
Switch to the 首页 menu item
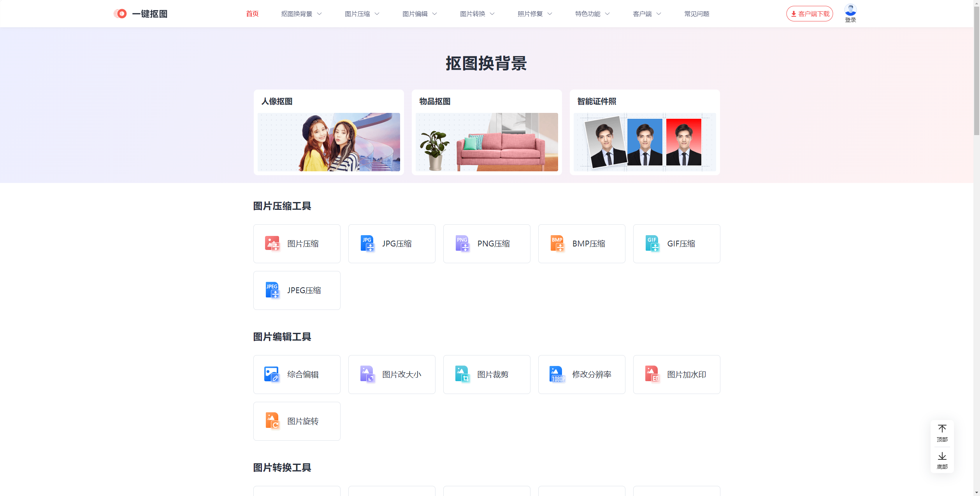(x=252, y=13)
